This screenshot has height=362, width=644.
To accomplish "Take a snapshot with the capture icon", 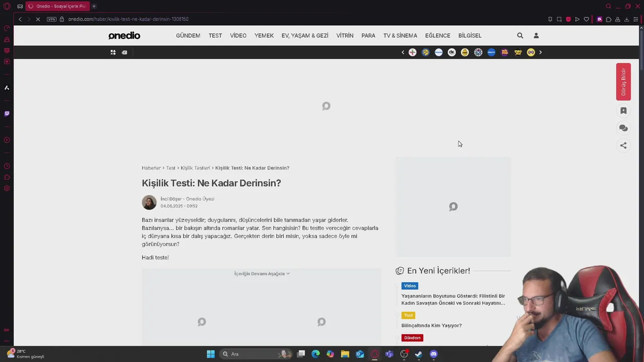I will coord(559,19).
